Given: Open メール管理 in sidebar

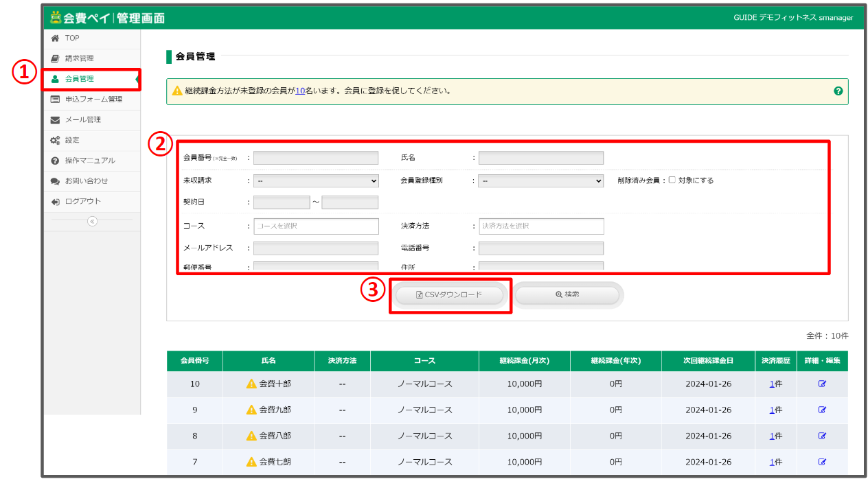Looking at the screenshot, I should pos(82,120).
